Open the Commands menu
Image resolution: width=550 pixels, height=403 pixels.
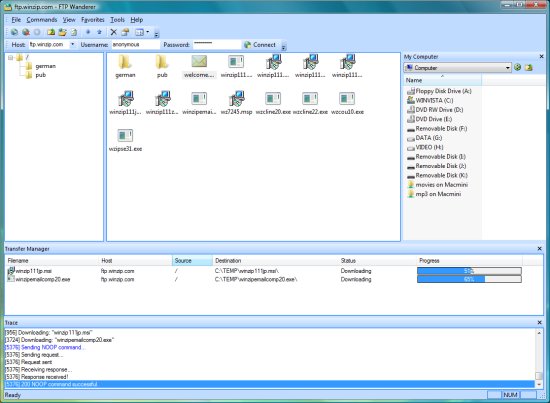[42, 20]
